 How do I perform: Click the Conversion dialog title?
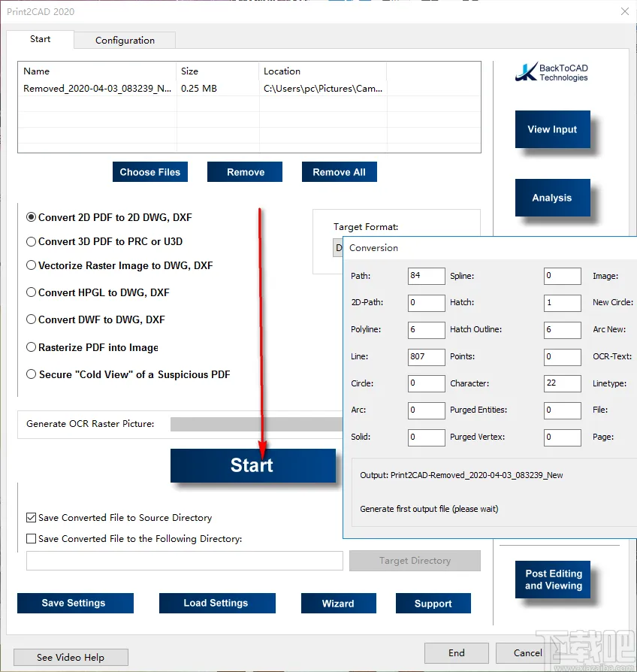coord(373,248)
